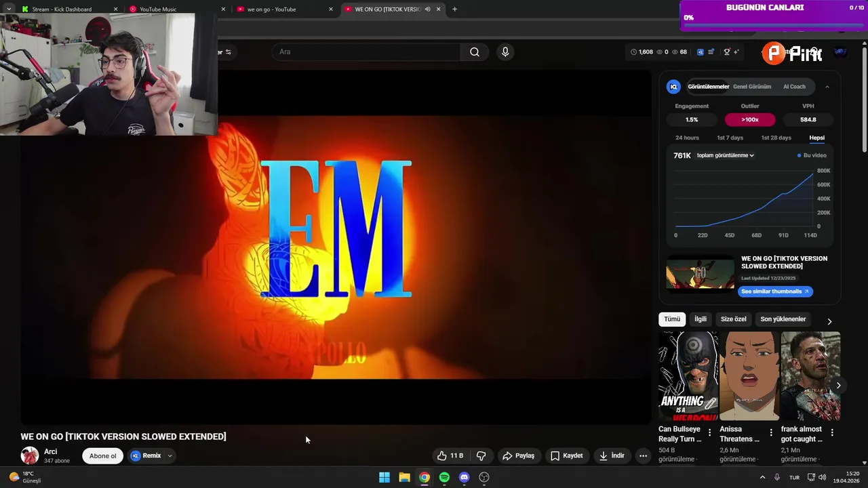Dislike the video with thumbs down
The width and height of the screenshot is (868, 488).
tap(481, 455)
